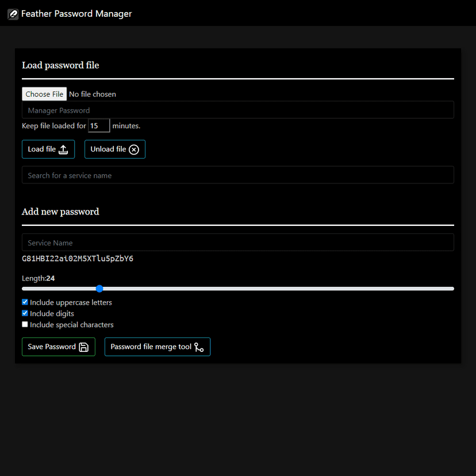Select the Service Name input

click(x=237, y=242)
